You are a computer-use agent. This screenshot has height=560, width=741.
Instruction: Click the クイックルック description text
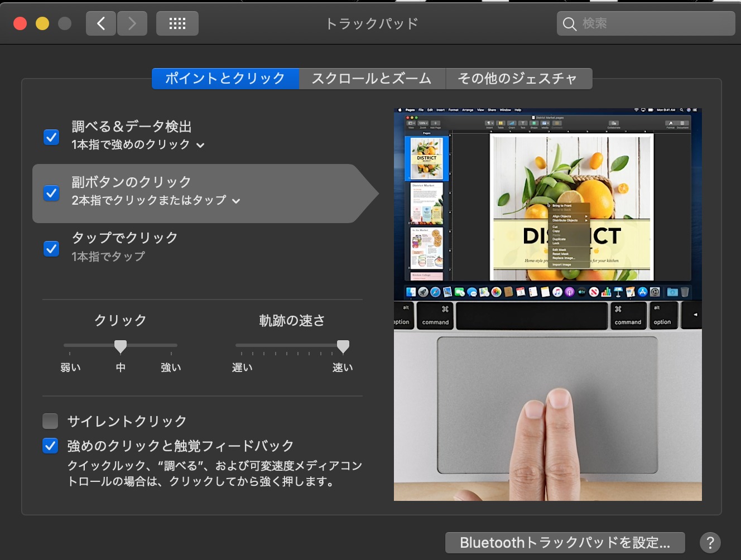coord(215,473)
